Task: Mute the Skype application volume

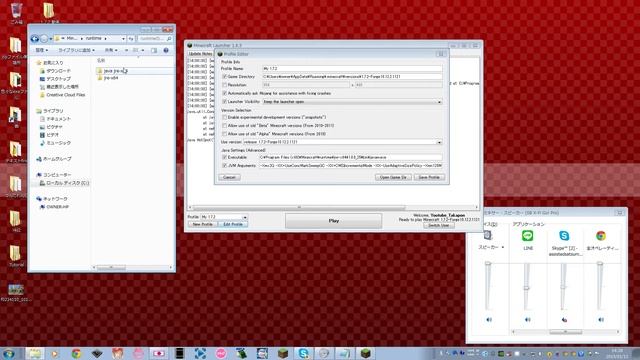Action: [564, 320]
